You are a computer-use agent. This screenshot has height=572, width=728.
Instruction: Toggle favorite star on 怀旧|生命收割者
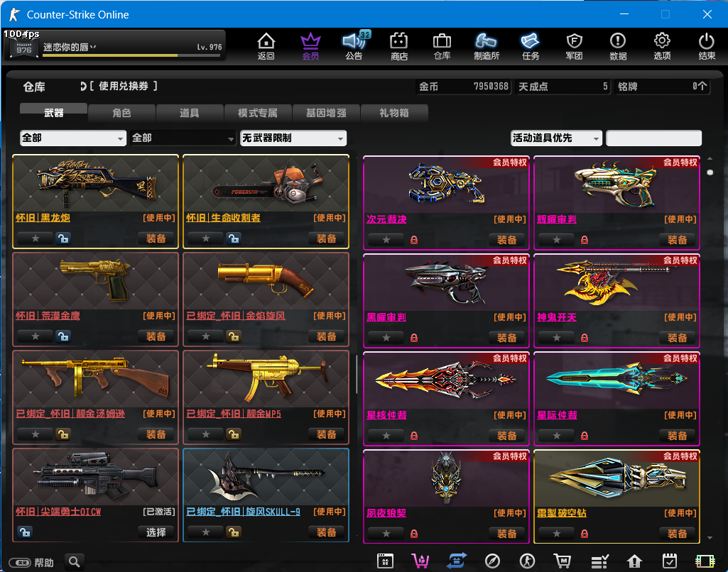pos(206,238)
